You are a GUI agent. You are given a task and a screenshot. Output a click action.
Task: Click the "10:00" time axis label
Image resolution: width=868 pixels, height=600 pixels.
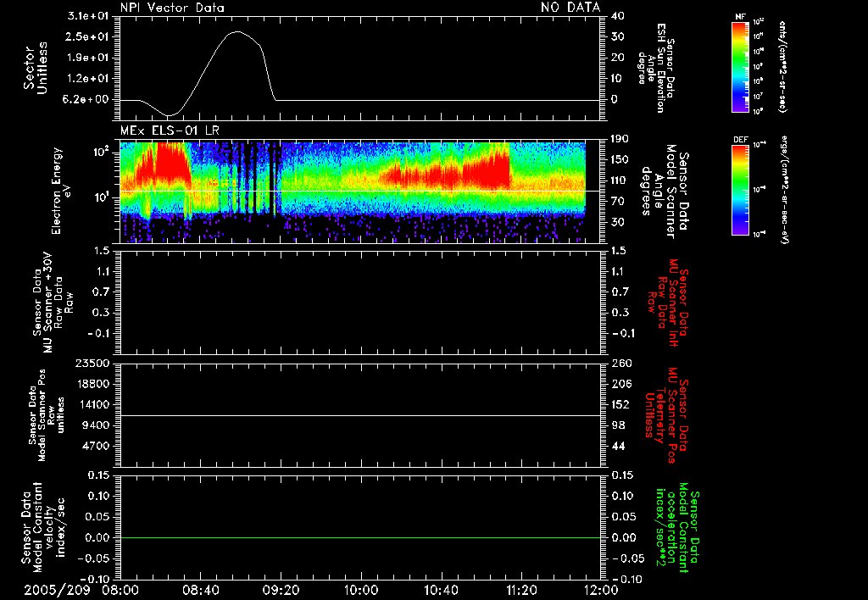tap(361, 590)
